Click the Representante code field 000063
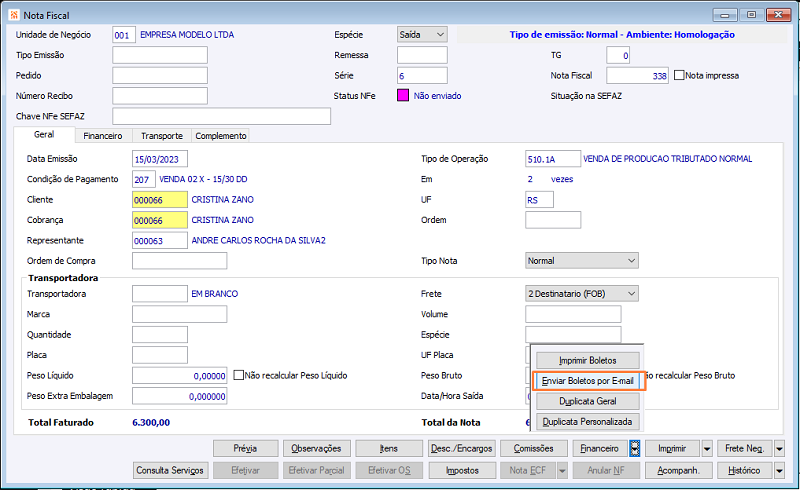This screenshot has width=800, height=490. pos(160,241)
